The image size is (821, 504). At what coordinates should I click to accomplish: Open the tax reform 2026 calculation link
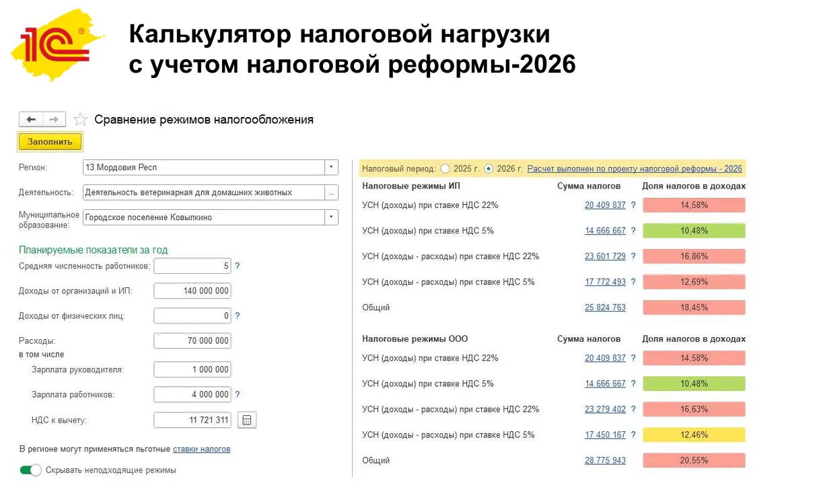635,169
